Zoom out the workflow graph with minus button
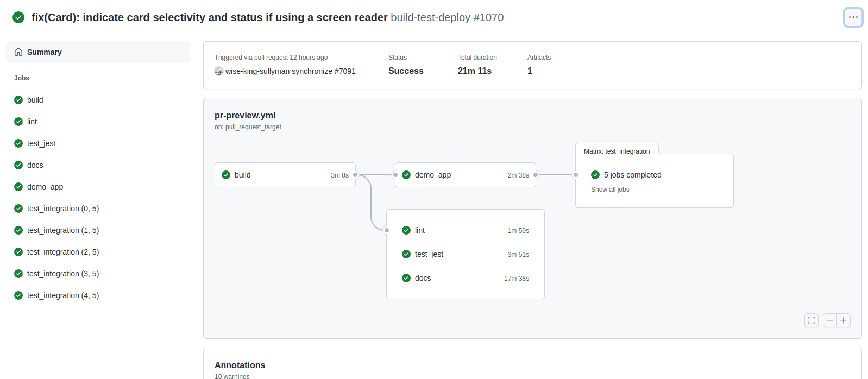Viewport: 868px width, 379px height. pos(830,320)
